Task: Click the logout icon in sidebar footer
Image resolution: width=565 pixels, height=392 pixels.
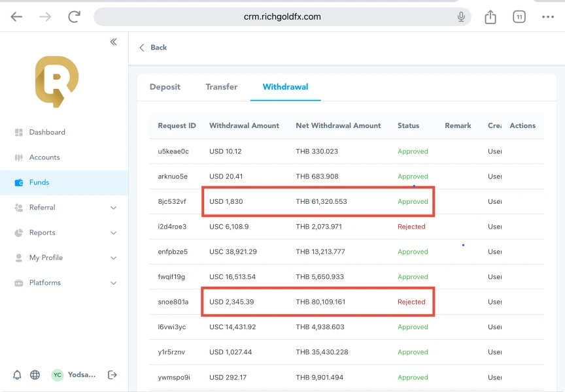Action: pos(112,375)
